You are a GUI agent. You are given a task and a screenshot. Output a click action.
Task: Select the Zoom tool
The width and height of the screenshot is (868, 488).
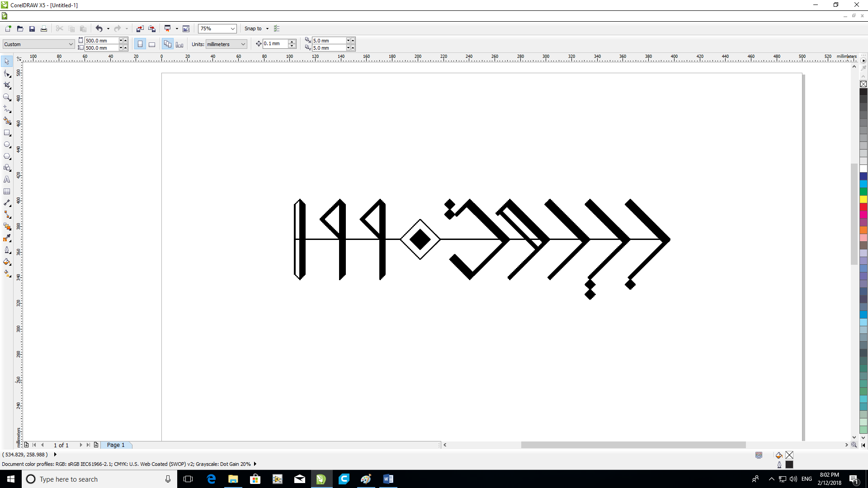pyautogui.click(x=7, y=97)
